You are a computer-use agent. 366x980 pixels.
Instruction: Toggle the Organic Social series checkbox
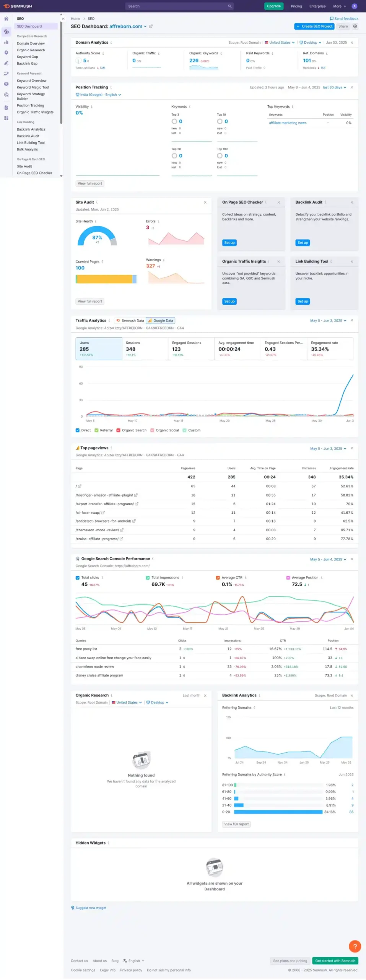coord(152,430)
